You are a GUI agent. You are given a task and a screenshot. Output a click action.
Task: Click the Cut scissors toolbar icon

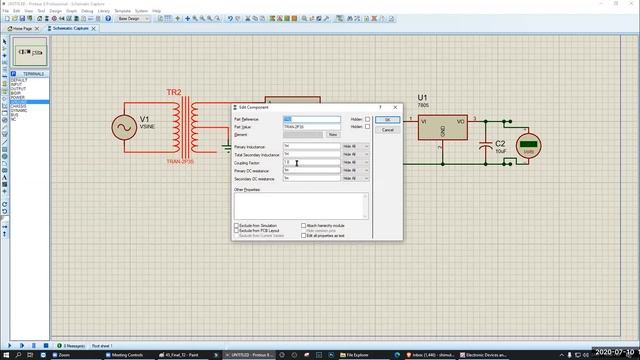click(248, 19)
